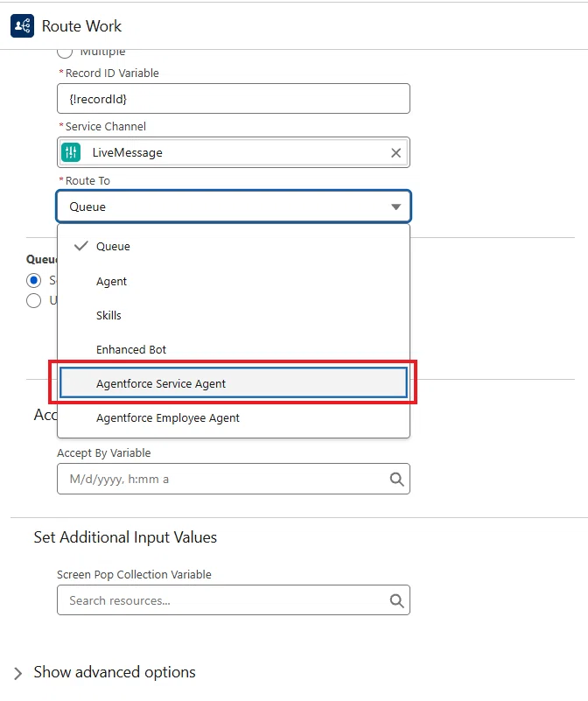The image size is (588, 701).
Task: Click the Set Additional Input Values heading
Action: (125, 537)
